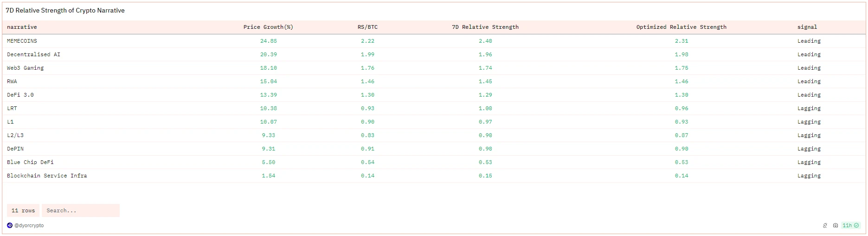Image resolution: width=868 pixels, height=236 pixels.
Task: Open the 7D Relative Strength chart title
Action: coord(65,10)
